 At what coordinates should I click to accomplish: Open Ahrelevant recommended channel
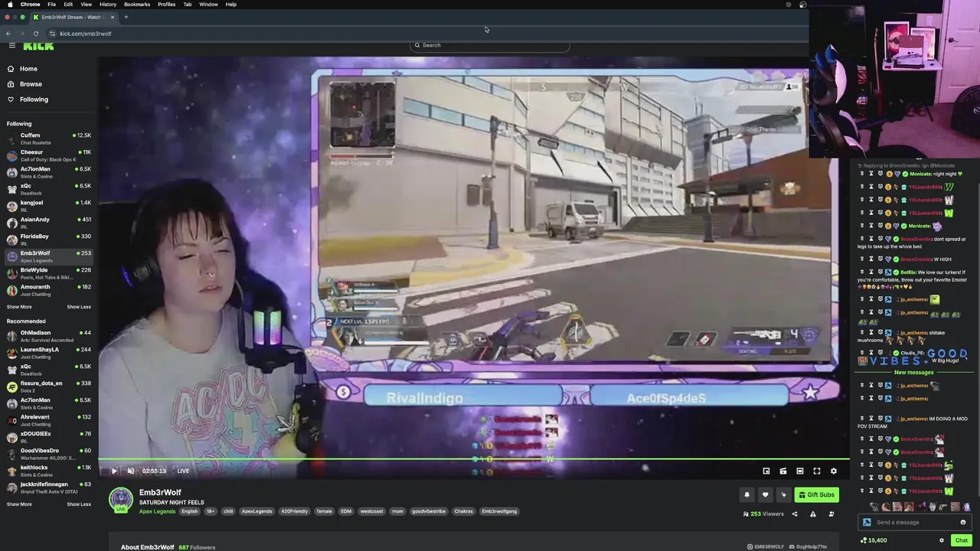click(x=49, y=420)
